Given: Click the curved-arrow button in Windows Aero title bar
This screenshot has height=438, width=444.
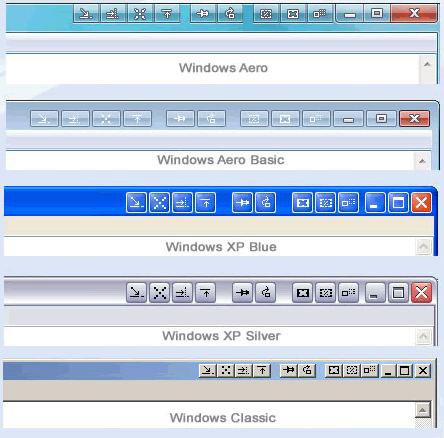Looking at the screenshot, I should 230,14.
